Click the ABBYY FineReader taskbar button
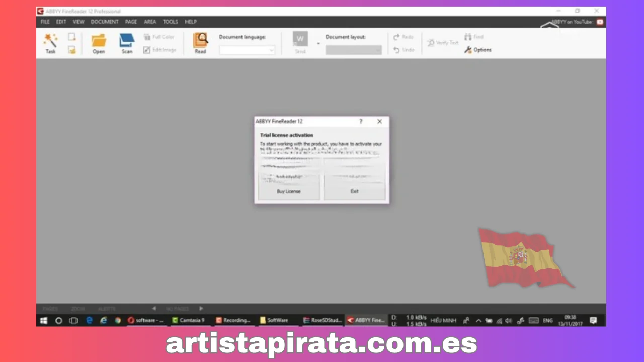 [x=366, y=320]
